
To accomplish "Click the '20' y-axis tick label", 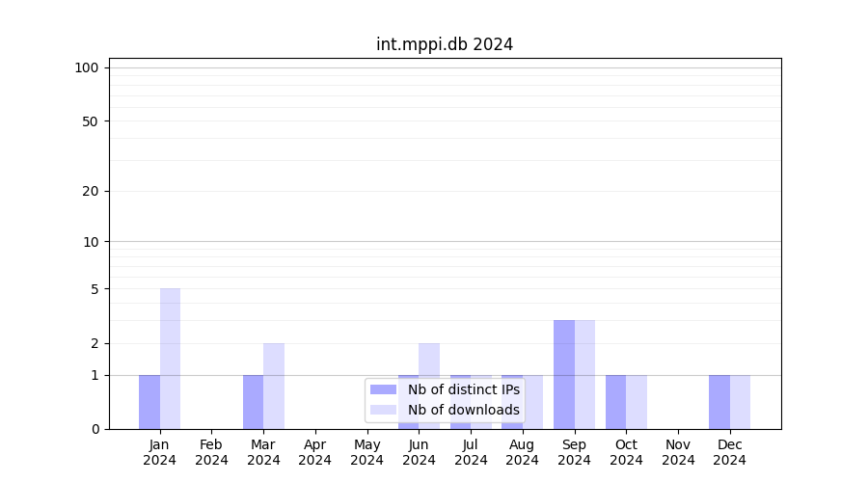I will 91,191.
